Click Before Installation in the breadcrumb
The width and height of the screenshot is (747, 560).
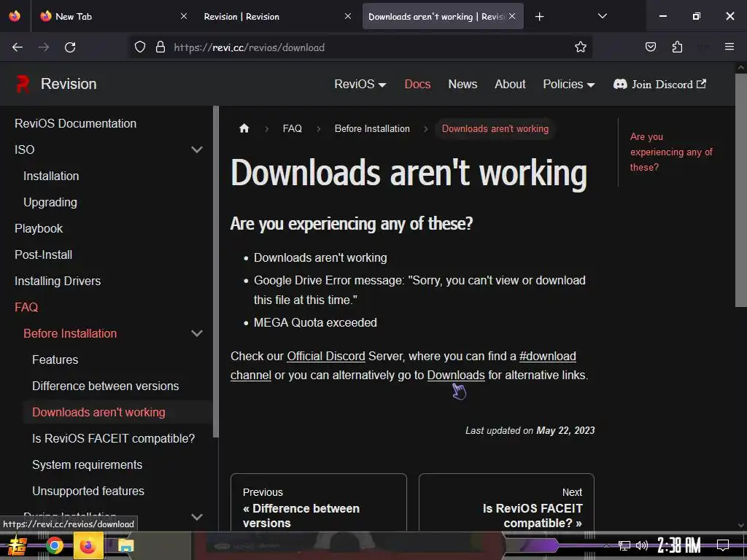coord(372,128)
